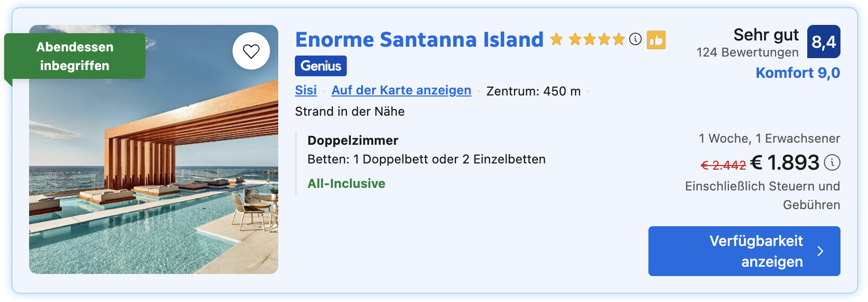Click the chevron arrow on availability button
The image size is (868, 302).
click(820, 251)
